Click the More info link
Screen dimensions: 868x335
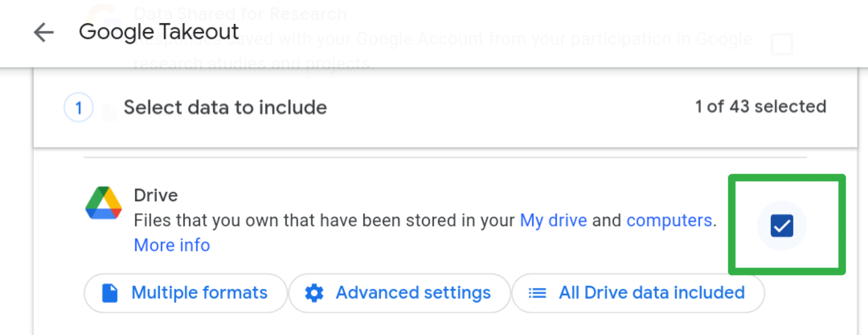click(172, 245)
